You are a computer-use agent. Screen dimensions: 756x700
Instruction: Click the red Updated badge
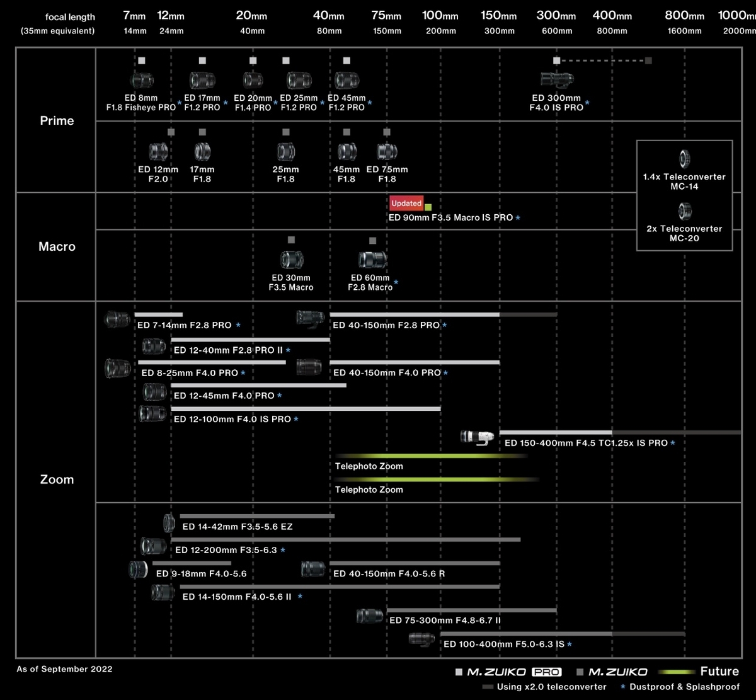pyautogui.click(x=406, y=203)
